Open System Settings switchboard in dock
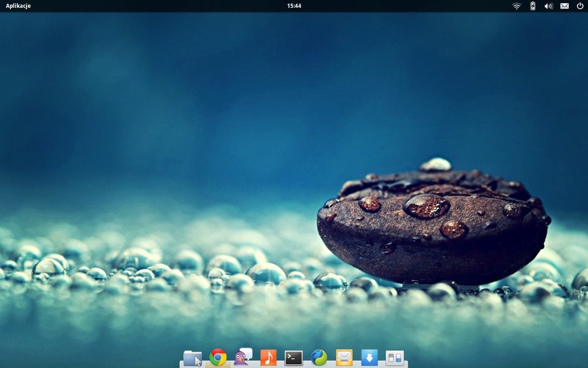 [395, 358]
